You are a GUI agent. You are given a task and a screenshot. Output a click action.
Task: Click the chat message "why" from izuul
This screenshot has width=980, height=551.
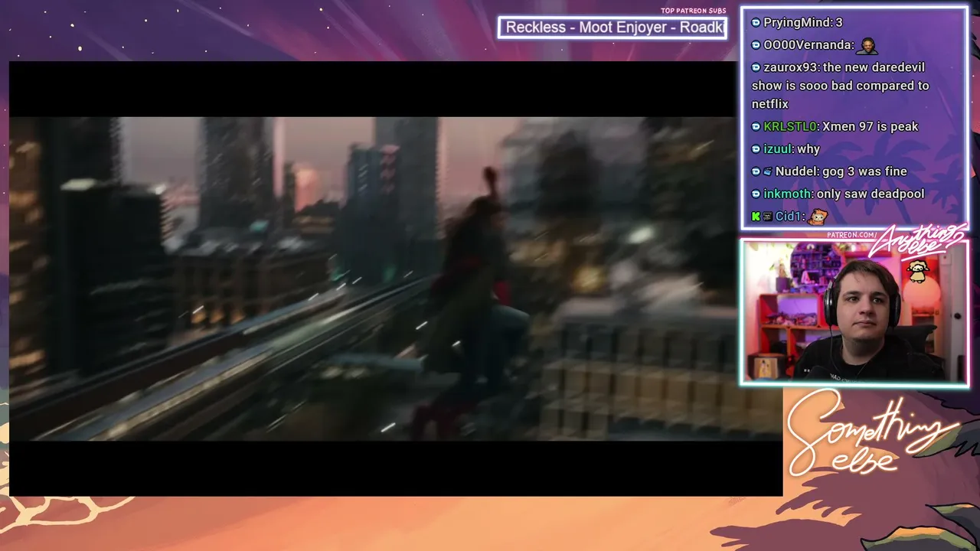point(808,149)
